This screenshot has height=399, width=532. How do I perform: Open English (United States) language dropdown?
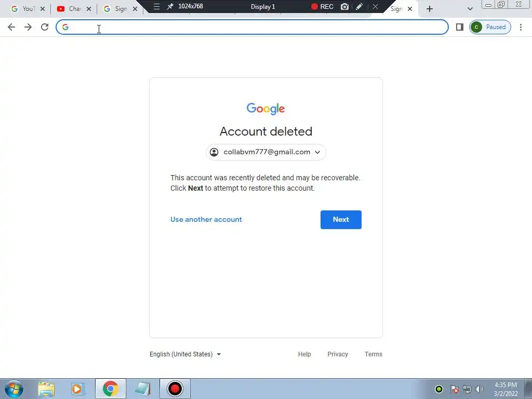point(185,354)
